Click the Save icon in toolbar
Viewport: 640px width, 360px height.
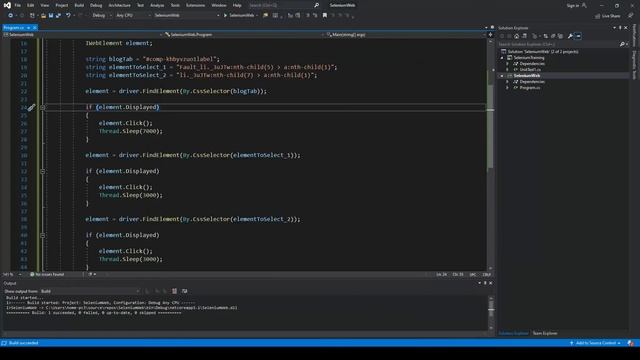[x=51, y=16]
